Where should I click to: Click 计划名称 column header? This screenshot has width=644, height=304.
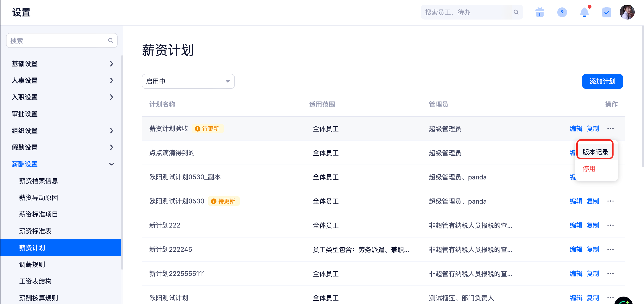[x=162, y=104]
